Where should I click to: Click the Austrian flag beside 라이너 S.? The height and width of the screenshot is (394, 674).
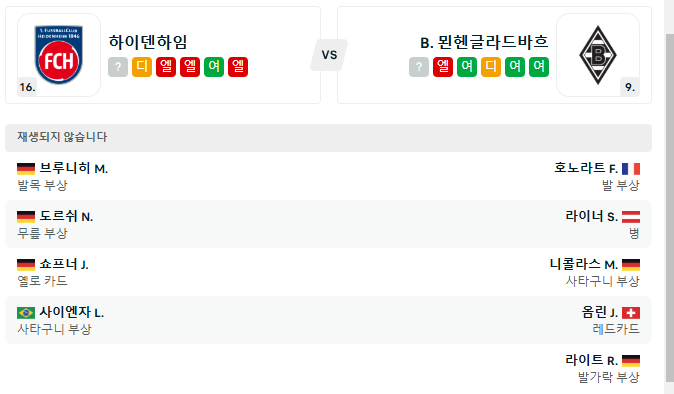(x=631, y=217)
